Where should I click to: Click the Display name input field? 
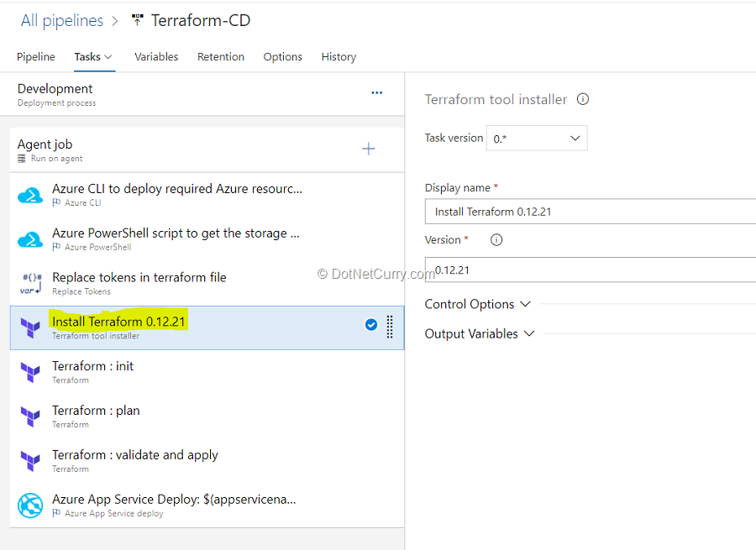pyautogui.click(x=591, y=212)
